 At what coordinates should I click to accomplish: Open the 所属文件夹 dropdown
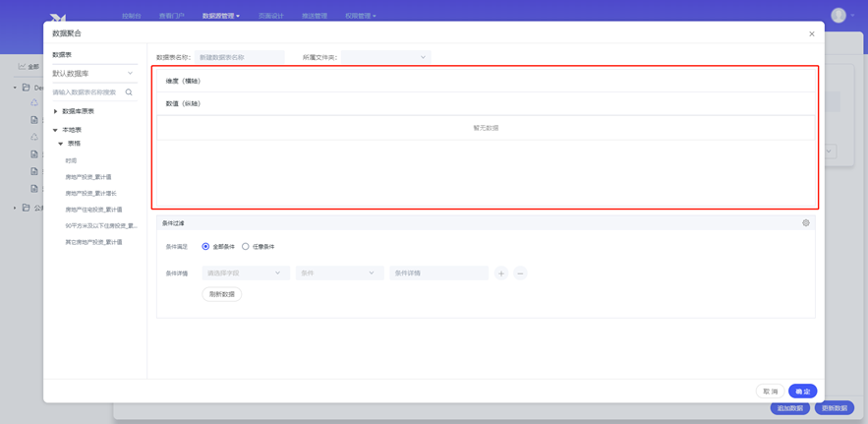pyautogui.click(x=385, y=57)
